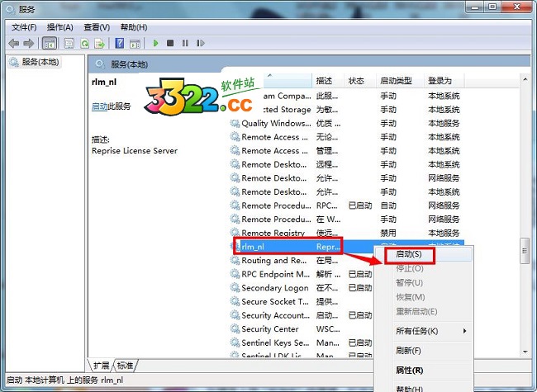Pause service with the pause toolbar icon
This screenshot has height=392, width=537.
[185, 43]
